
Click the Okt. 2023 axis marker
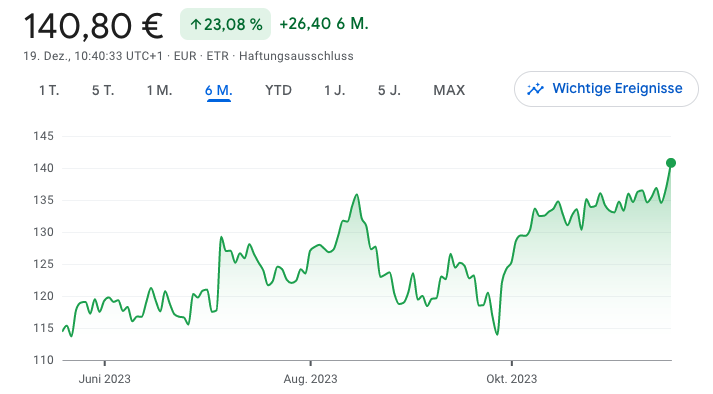pos(512,379)
